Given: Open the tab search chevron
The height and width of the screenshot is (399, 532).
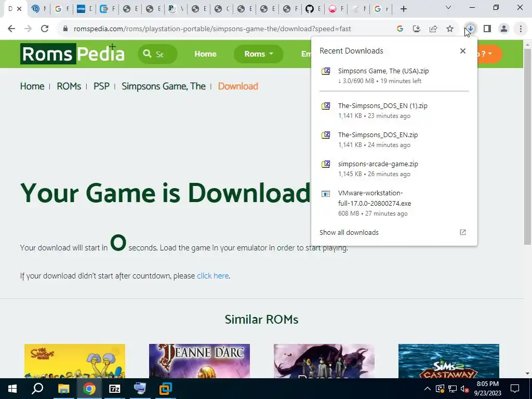Looking at the screenshot, I should pos(448,7).
